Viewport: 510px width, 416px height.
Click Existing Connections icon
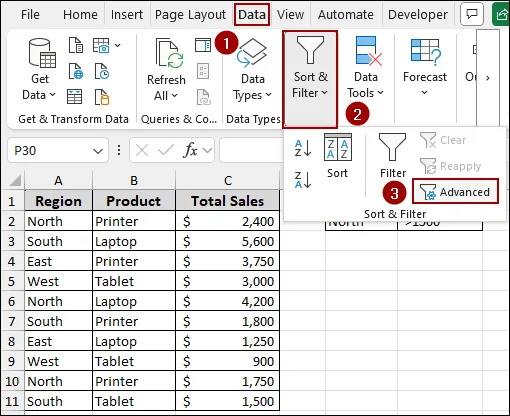pyautogui.click(x=102, y=97)
